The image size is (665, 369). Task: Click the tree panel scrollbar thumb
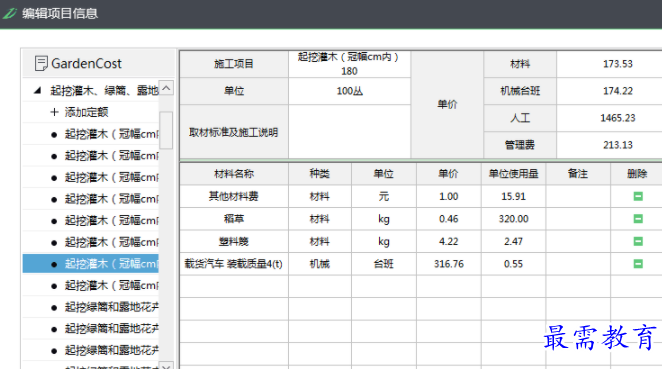tap(166, 130)
